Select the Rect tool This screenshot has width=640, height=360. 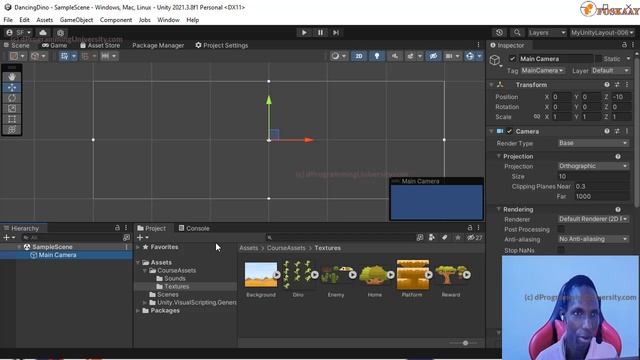point(12,119)
